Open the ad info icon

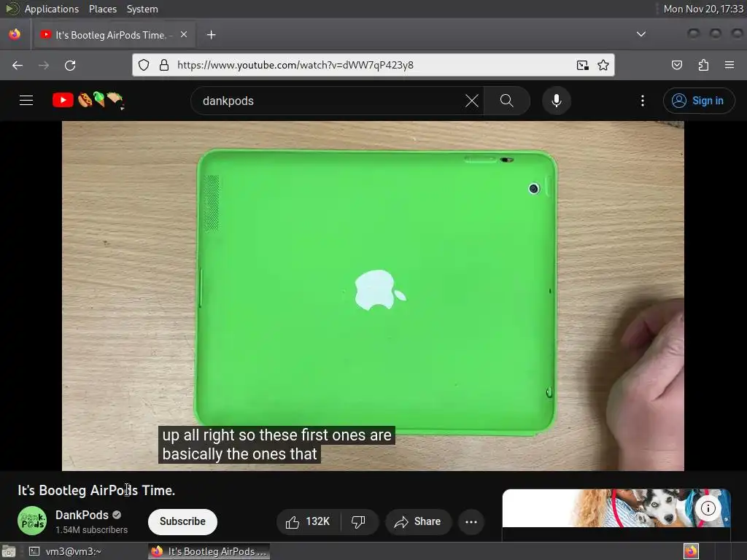pos(708,508)
